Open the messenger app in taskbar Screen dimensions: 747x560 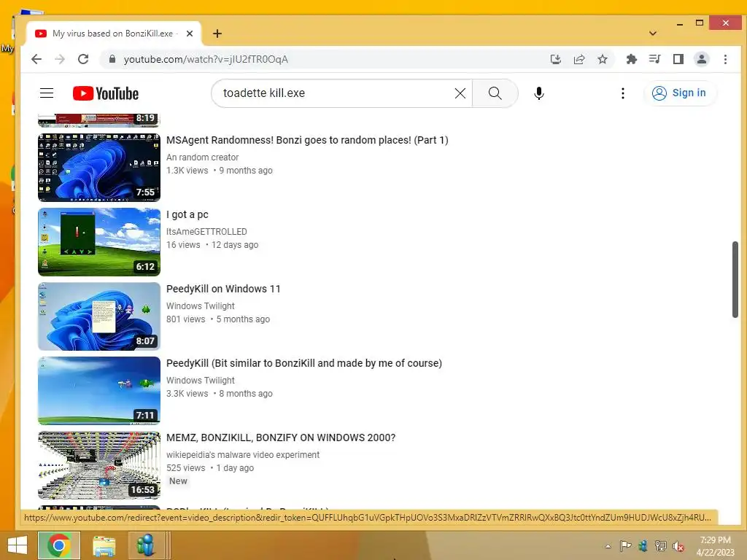(x=146, y=545)
